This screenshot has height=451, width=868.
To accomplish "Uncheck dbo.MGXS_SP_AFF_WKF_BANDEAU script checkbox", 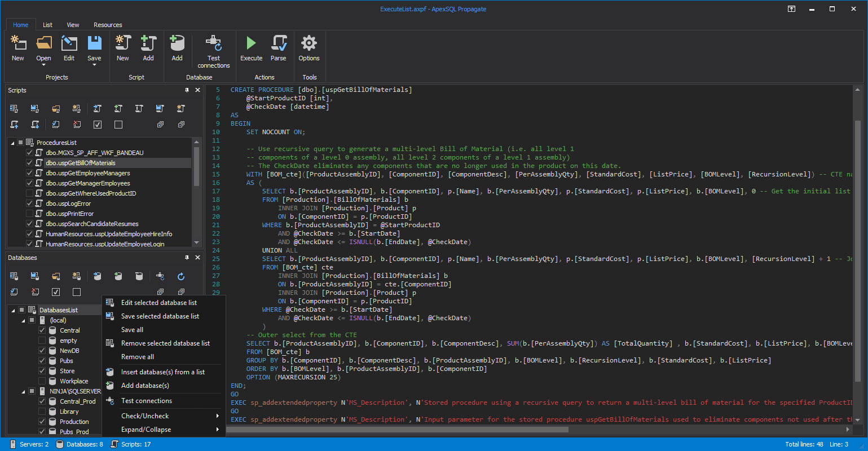I will coord(29,153).
